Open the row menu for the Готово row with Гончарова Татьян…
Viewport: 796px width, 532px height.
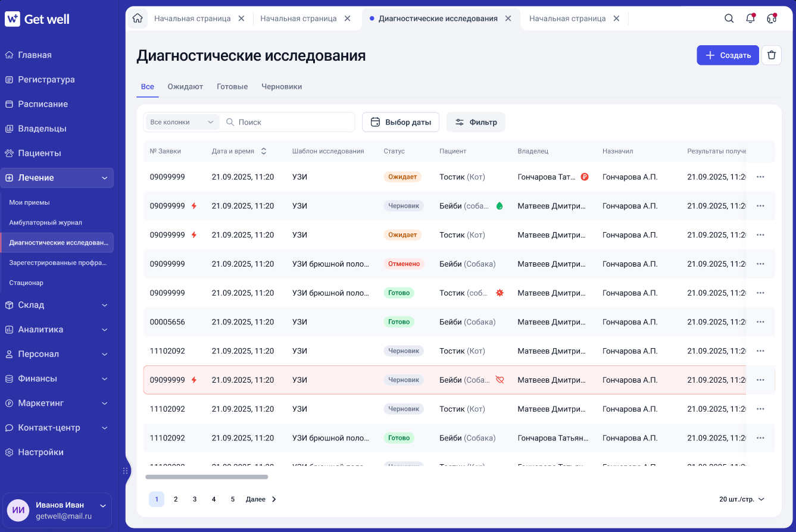(x=760, y=438)
